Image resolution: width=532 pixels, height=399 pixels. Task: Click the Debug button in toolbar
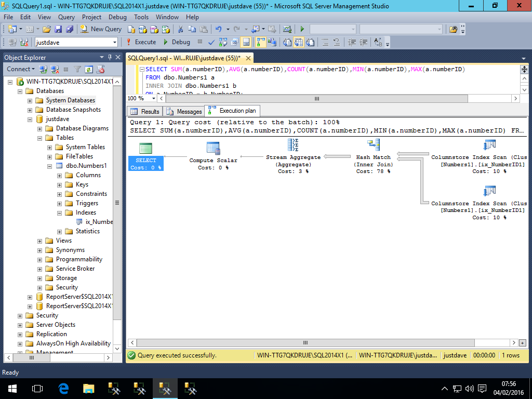(177, 42)
